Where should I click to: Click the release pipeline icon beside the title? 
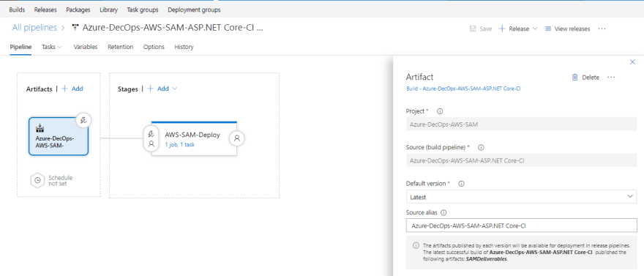[x=75, y=28]
